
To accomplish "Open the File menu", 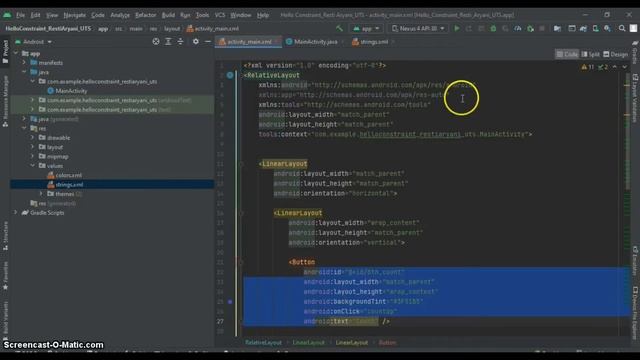I will pos(20,15).
